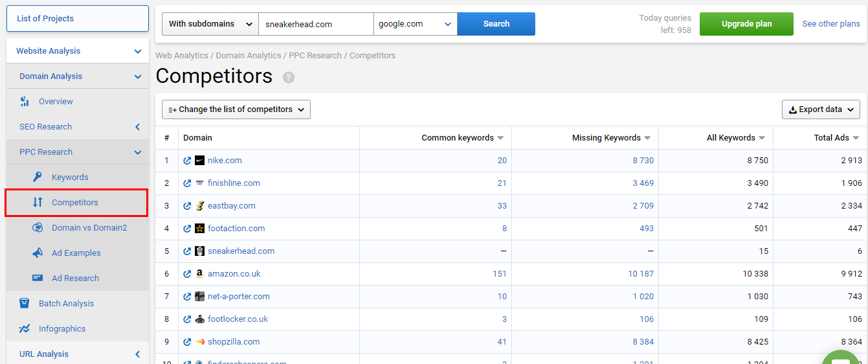This screenshot has height=364, width=868.
Task: Click the Ad Research card icon
Action: click(x=38, y=279)
